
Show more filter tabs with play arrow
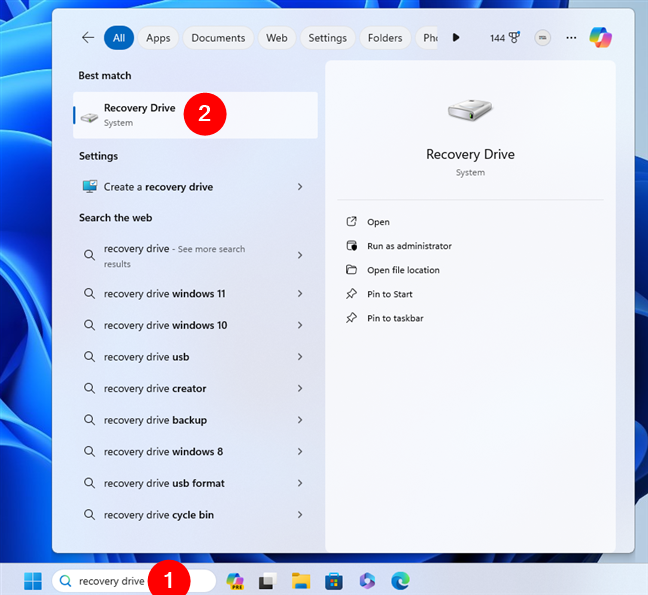(x=456, y=38)
